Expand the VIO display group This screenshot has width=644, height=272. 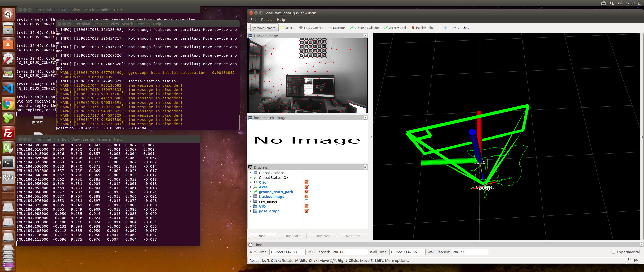point(250,206)
